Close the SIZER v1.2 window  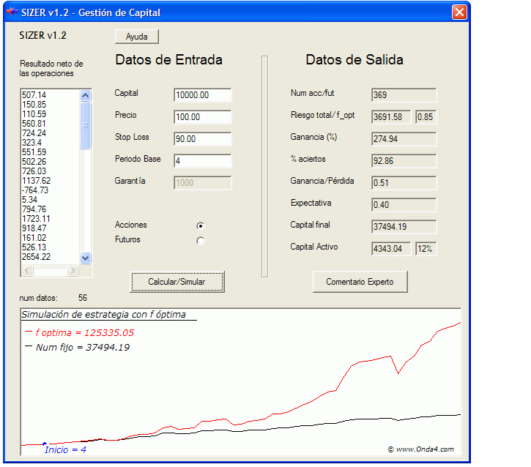pos(459,13)
